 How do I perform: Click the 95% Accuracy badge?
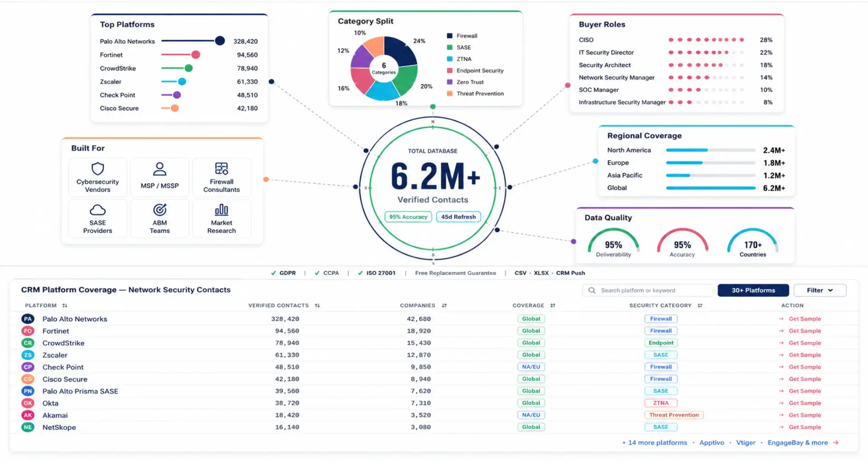pyautogui.click(x=408, y=217)
